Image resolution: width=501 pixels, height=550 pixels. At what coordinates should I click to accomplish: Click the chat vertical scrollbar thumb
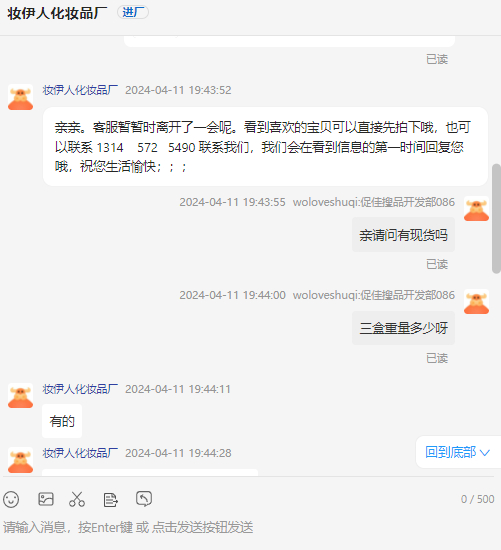click(x=496, y=219)
